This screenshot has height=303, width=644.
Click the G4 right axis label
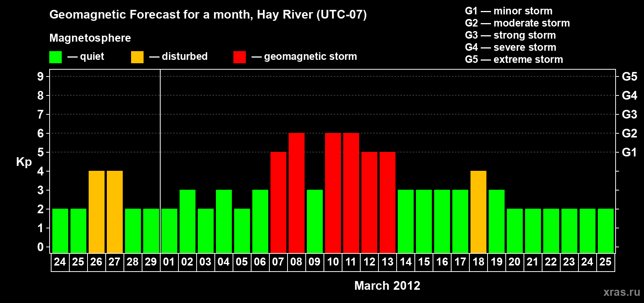click(630, 95)
